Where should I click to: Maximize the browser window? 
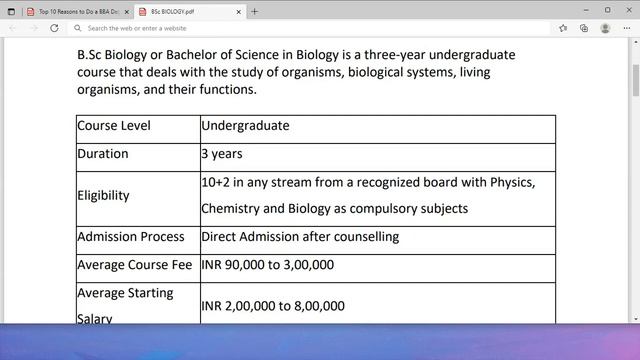[x=608, y=10]
